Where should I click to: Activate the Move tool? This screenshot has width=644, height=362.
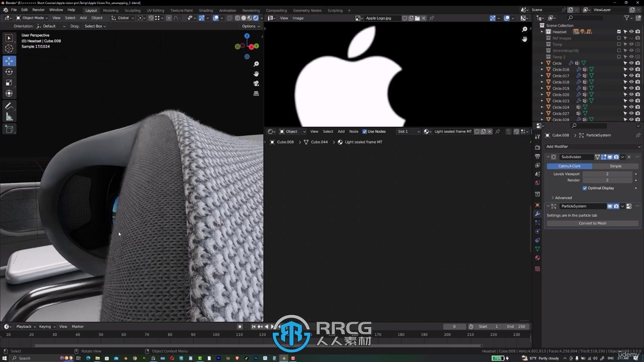pyautogui.click(x=9, y=61)
